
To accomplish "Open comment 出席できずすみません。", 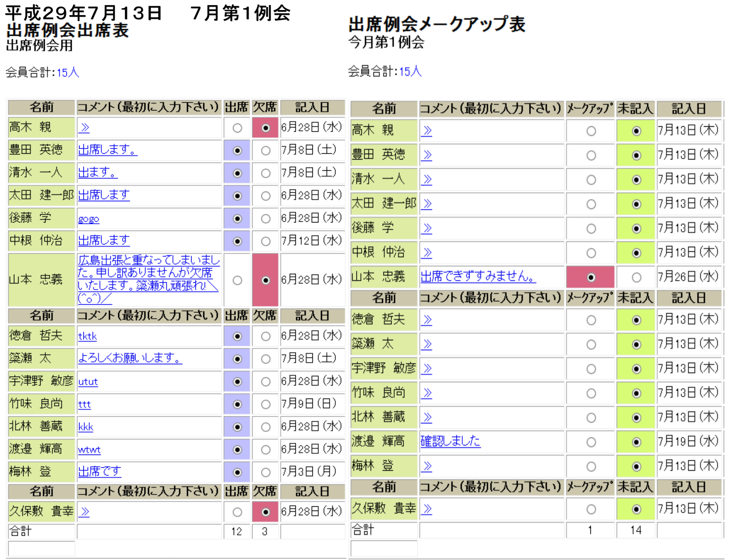I will coord(478,276).
